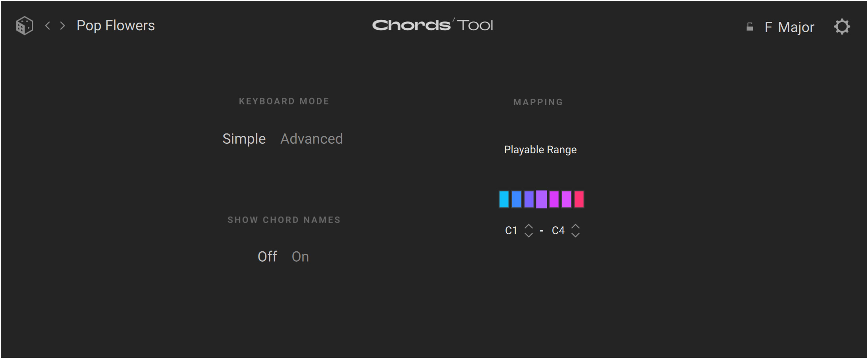
Task: Raise the C4 upper range limit
Action: pos(575,226)
